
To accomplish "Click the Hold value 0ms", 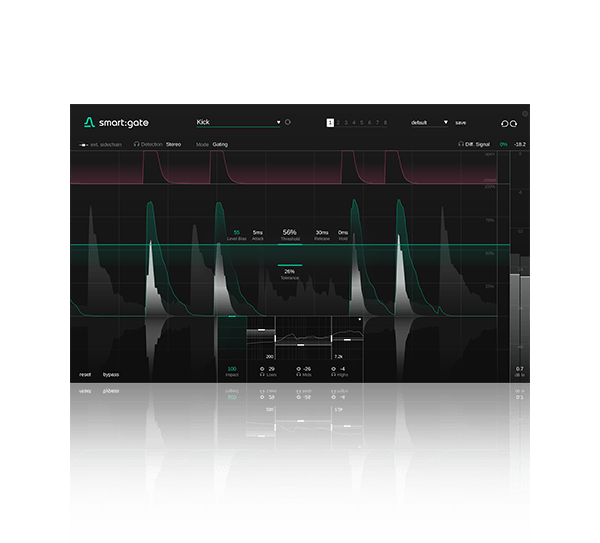I will [343, 232].
